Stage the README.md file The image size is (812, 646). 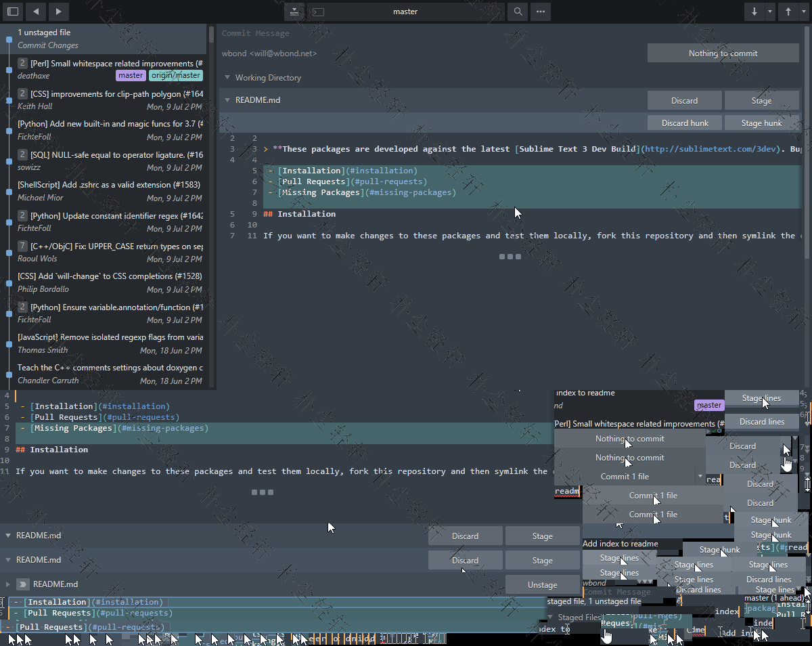762,100
